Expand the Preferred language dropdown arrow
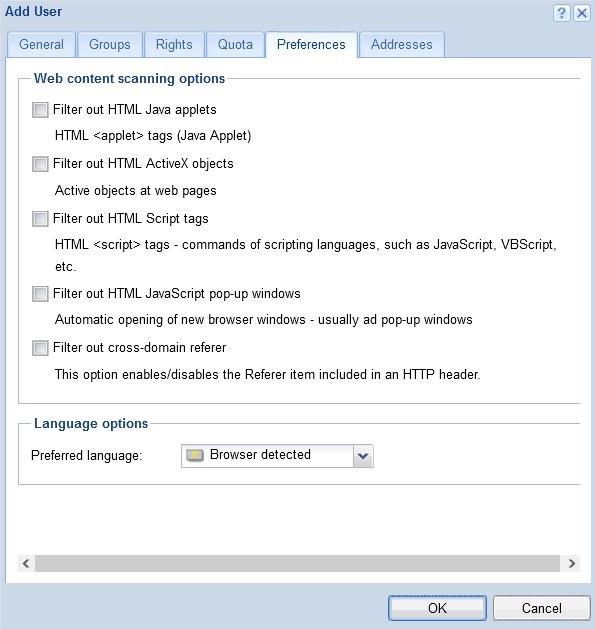This screenshot has width=595, height=629. (363, 456)
